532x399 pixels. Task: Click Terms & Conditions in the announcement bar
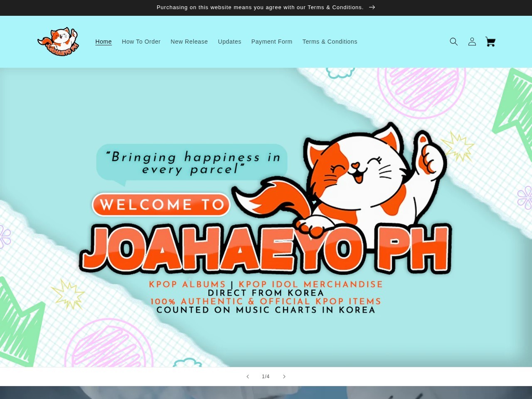(x=335, y=7)
